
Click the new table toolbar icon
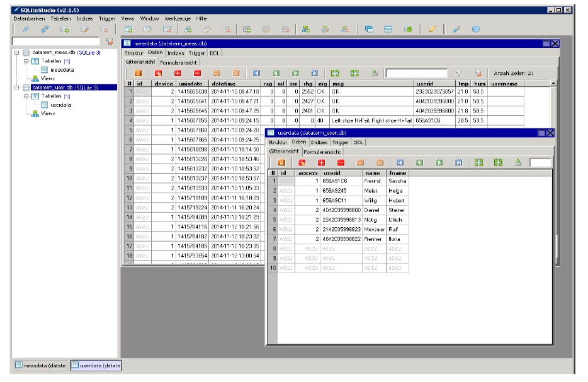tap(128, 29)
